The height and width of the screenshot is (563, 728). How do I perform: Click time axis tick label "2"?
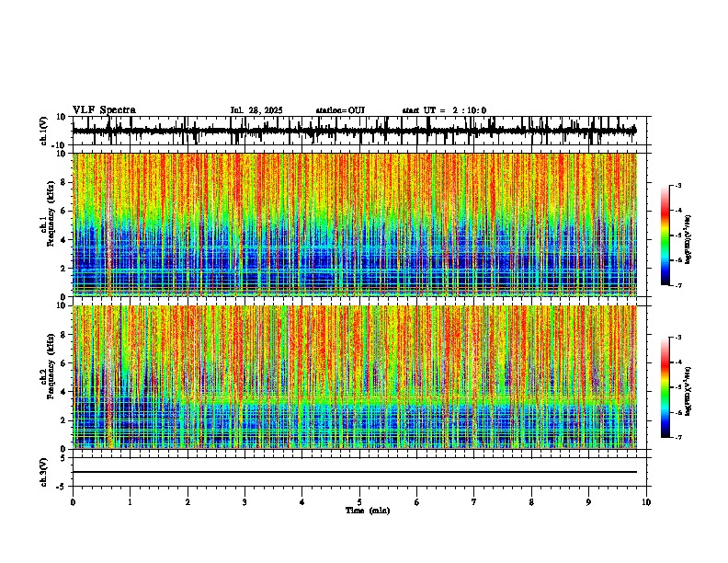pyautogui.click(x=188, y=502)
